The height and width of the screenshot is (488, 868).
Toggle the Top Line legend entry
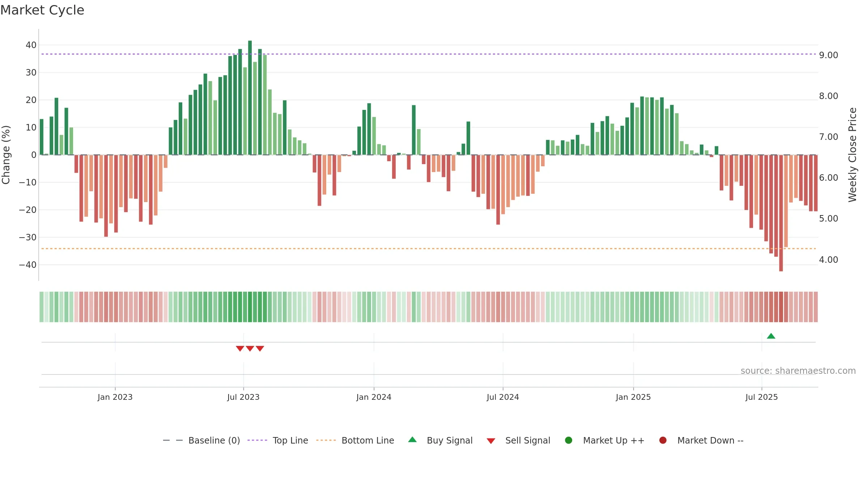click(277, 440)
